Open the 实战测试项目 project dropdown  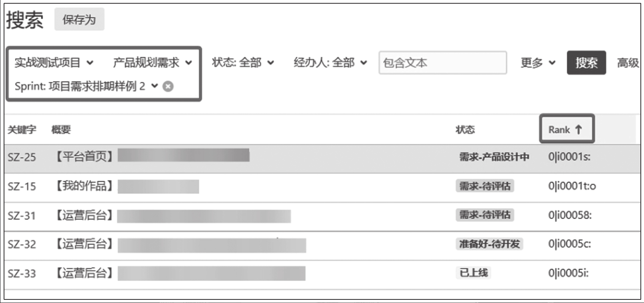tap(54, 63)
